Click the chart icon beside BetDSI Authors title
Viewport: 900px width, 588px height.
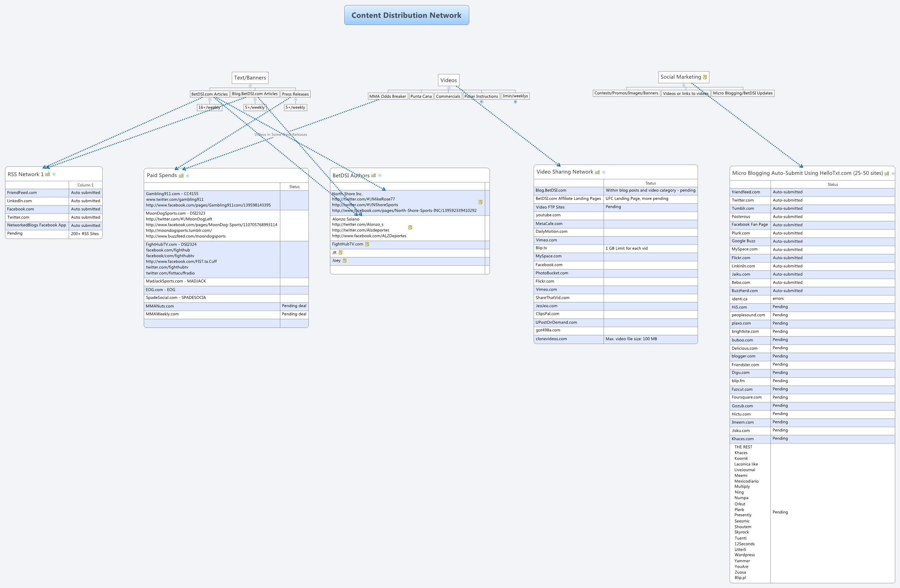374,175
